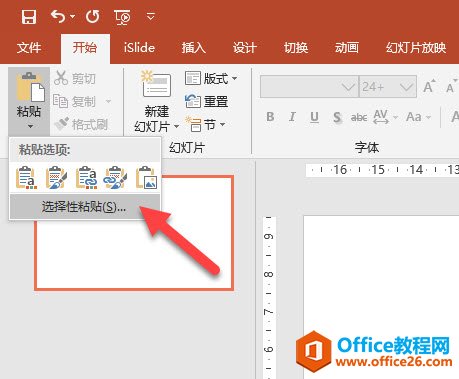
Task: Click the Save icon in quick access toolbar
Action: pyautogui.click(x=29, y=16)
